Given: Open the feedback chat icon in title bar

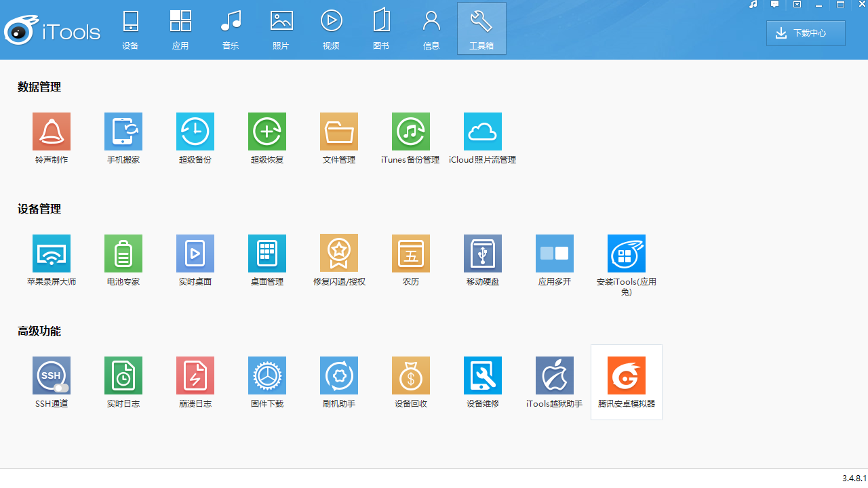Looking at the screenshot, I should (x=774, y=4).
